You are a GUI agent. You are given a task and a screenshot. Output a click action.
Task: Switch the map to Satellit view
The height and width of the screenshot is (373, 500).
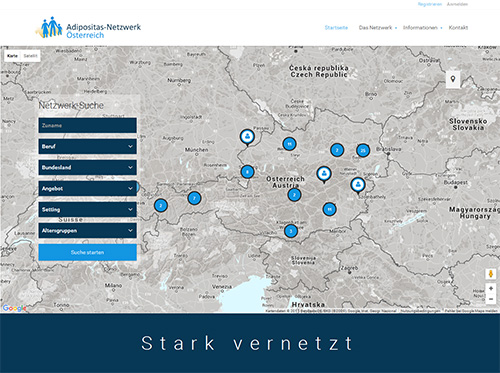[30, 56]
